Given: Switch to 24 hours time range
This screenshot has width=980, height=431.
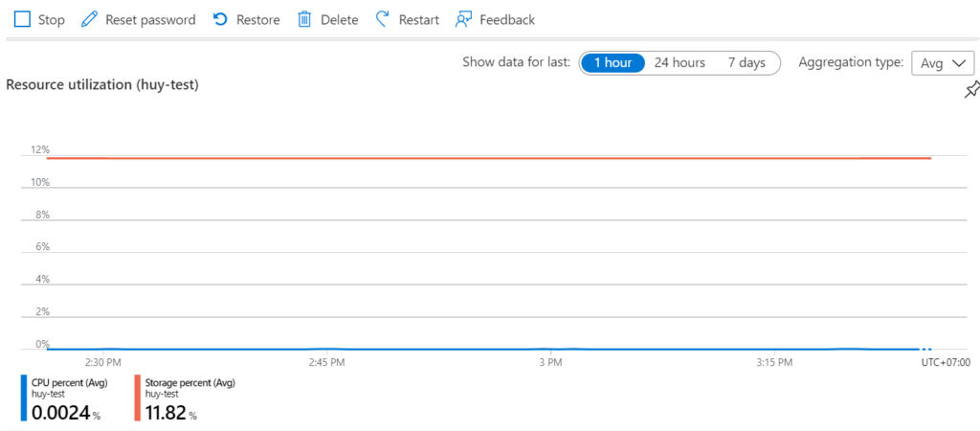Looking at the screenshot, I should (x=679, y=62).
